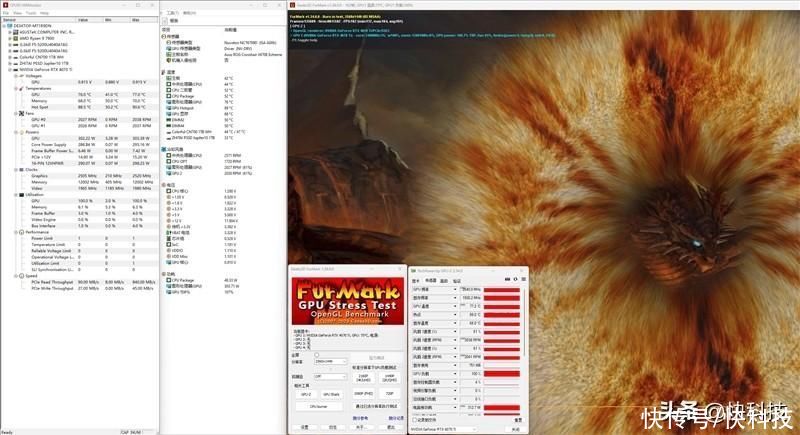Expand the AMD Ryzen 9 7900 node

point(10,38)
